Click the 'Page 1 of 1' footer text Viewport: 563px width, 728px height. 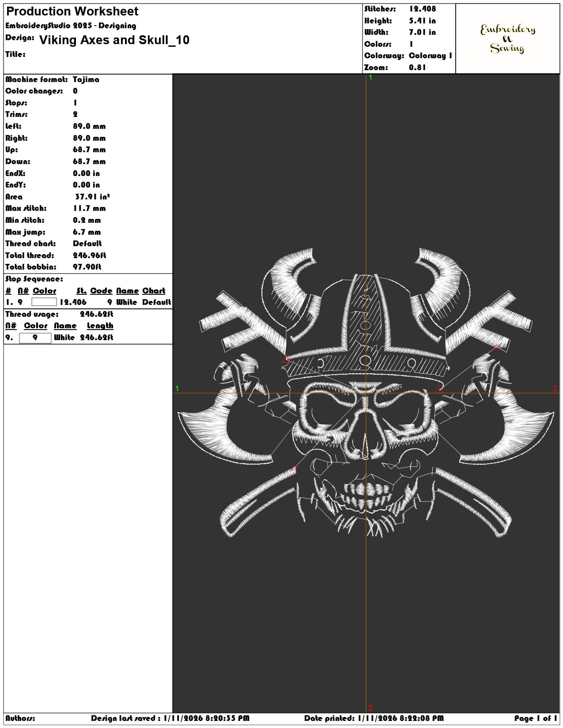click(x=536, y=718)
